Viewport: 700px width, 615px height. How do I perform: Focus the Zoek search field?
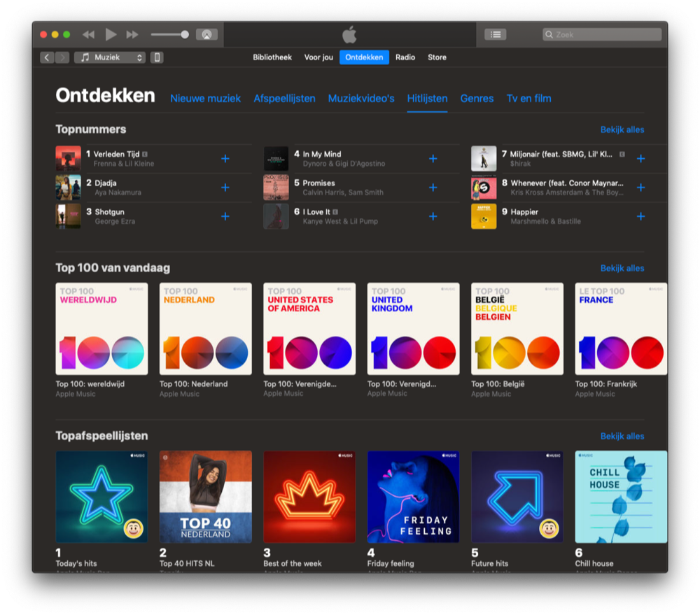click(602, 34)
